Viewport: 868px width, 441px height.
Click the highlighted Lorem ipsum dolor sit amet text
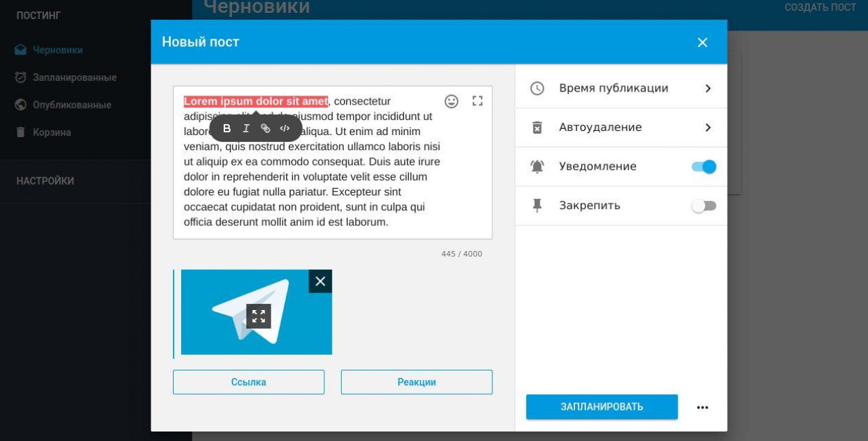coord(256,101)
